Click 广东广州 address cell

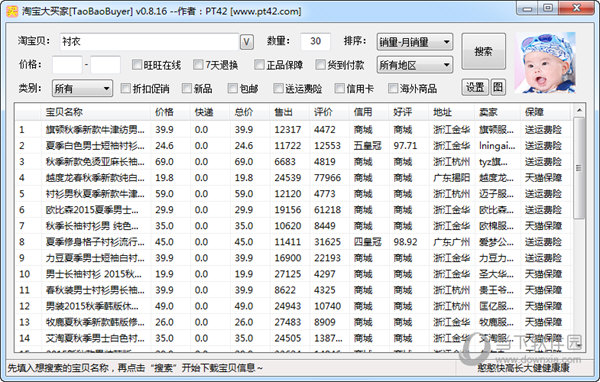pyautogui.click(x=452, y=242)
